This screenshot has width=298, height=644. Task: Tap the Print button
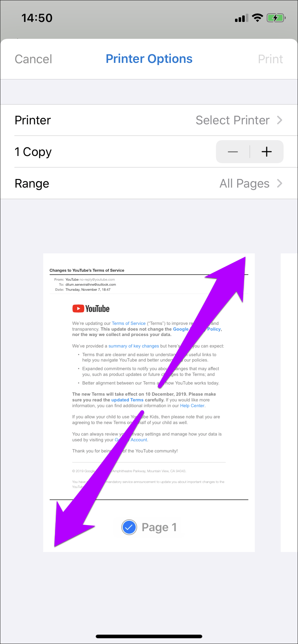click(271, 59)
